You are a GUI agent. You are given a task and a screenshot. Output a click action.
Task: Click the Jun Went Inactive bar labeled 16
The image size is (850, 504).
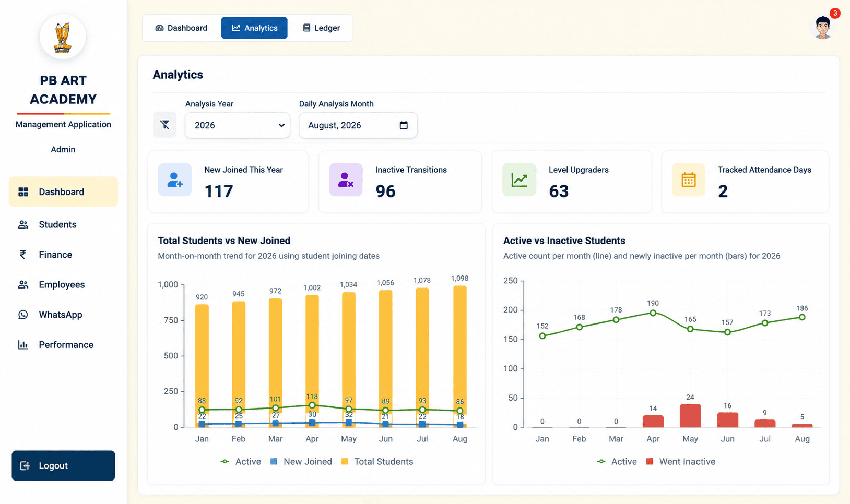pyautogui.click(x=728, y=420)
